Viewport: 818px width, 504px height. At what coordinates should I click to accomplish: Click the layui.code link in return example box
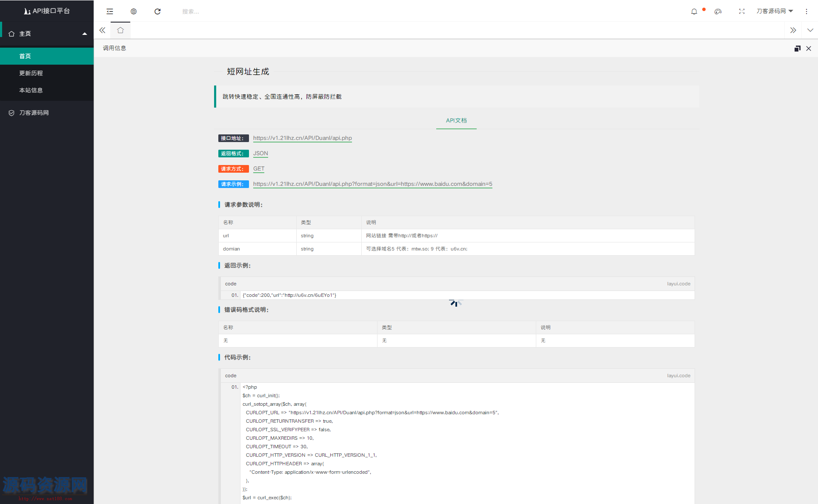tap(679, 284)
